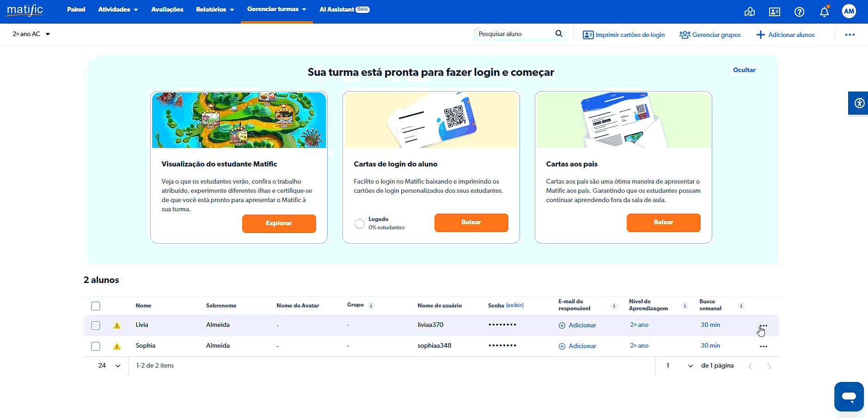Image resolution: width=868 pixels, height=418 pixels.
Task: Expand the Relatórios menu
Action: [215, 10]
